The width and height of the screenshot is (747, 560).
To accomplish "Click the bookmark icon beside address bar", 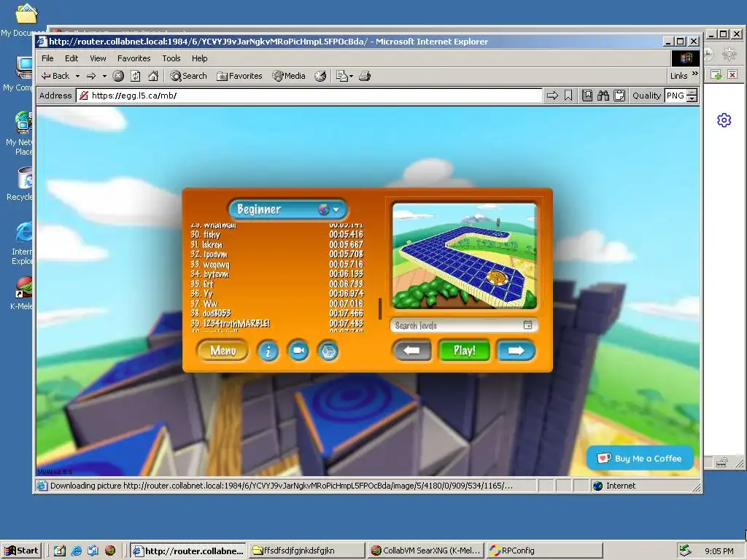I will [568, 96].
